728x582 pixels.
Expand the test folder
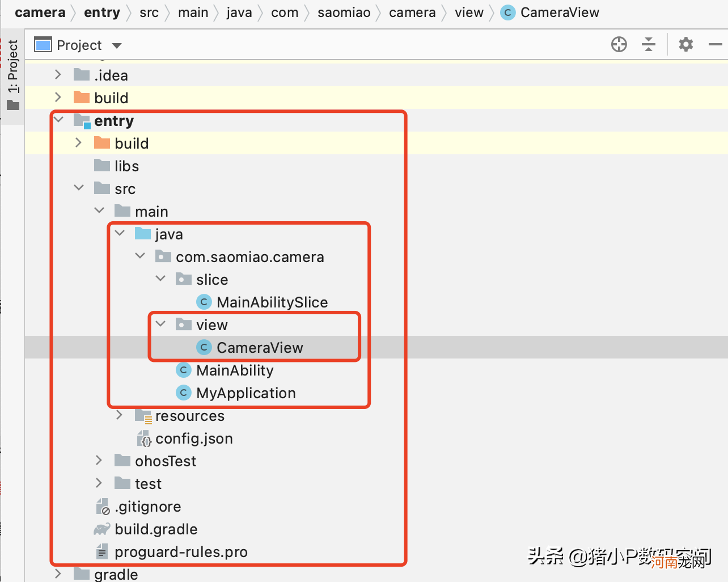[99, 483]
